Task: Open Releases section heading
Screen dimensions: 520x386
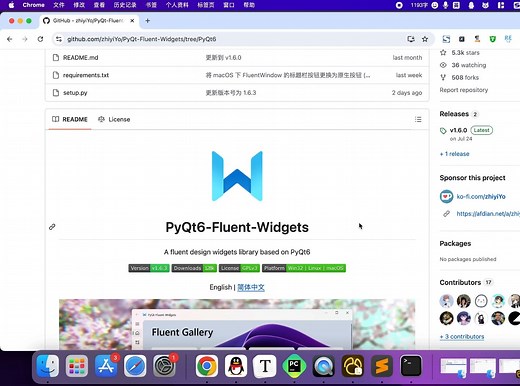Action: click(454, 114)
